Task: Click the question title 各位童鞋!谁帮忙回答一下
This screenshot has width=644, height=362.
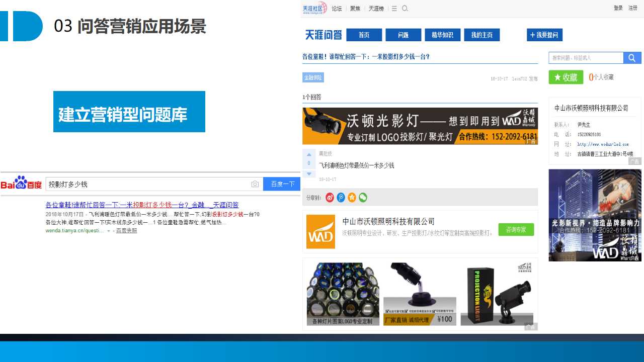Action: pos(366,57)
